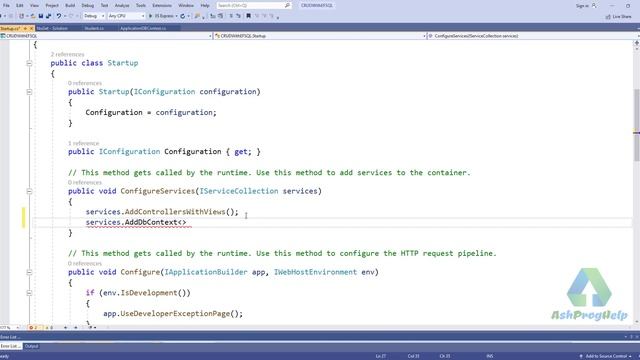Open the Any CPU platform dropdown

[126, 16]
